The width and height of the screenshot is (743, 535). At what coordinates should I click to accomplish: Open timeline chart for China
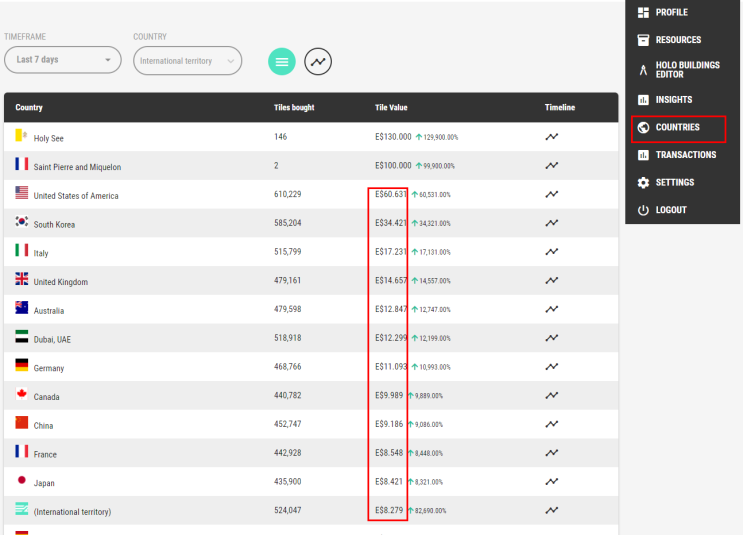click(552, 424)
